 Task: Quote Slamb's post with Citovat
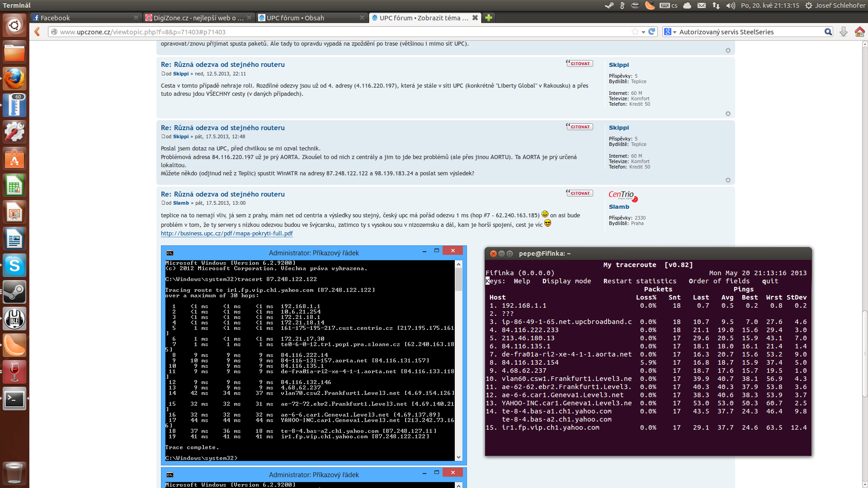click(x=579, y=193)
